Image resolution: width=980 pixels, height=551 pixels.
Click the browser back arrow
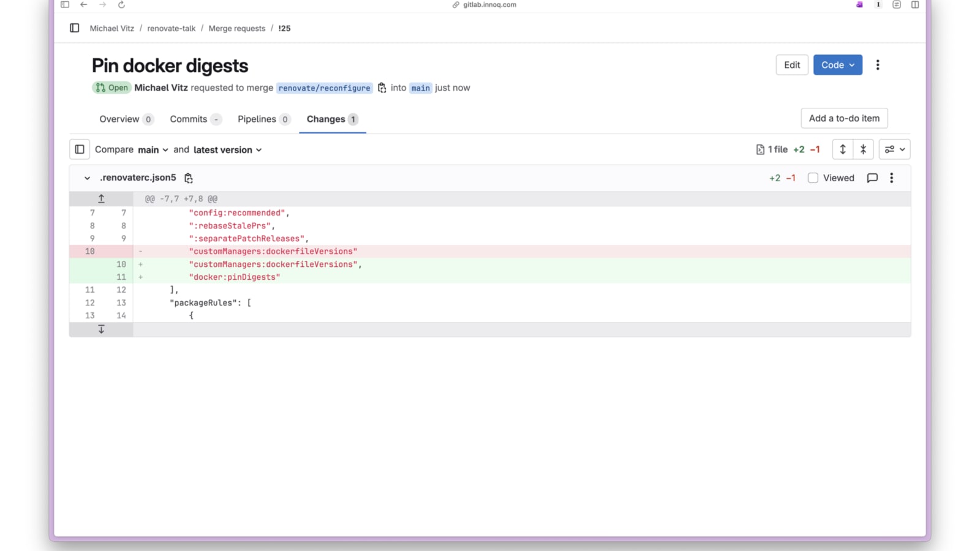click(x=84, y=5)
